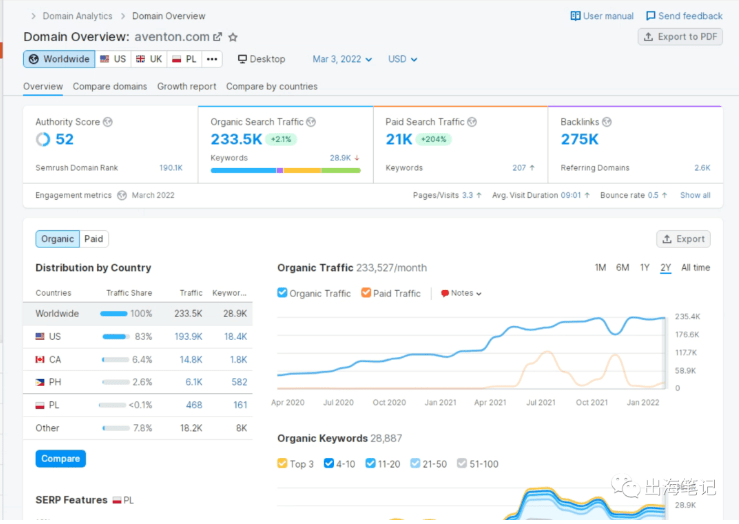Screen dimensions: 739x524
Task: Click US flag in country distribution row
Action: pos(40,336)
